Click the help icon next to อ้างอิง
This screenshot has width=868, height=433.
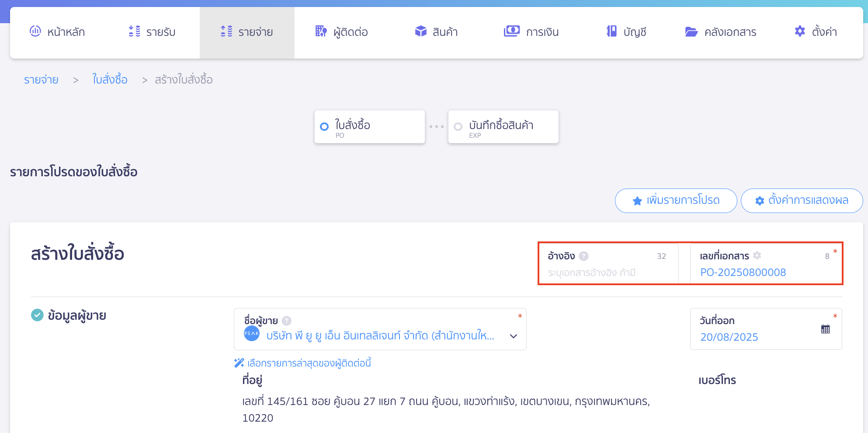point(584,256)
